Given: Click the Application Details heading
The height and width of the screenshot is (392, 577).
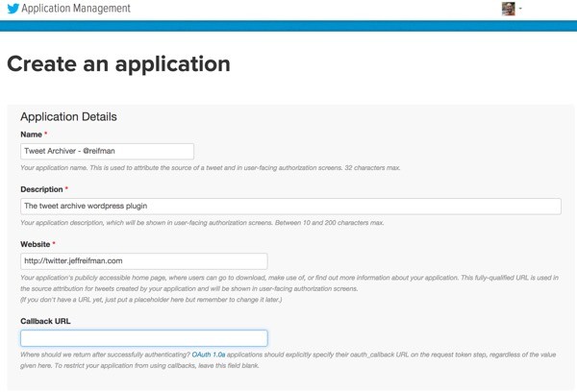Looking at the screenshot, I should (x=69, y=117).
